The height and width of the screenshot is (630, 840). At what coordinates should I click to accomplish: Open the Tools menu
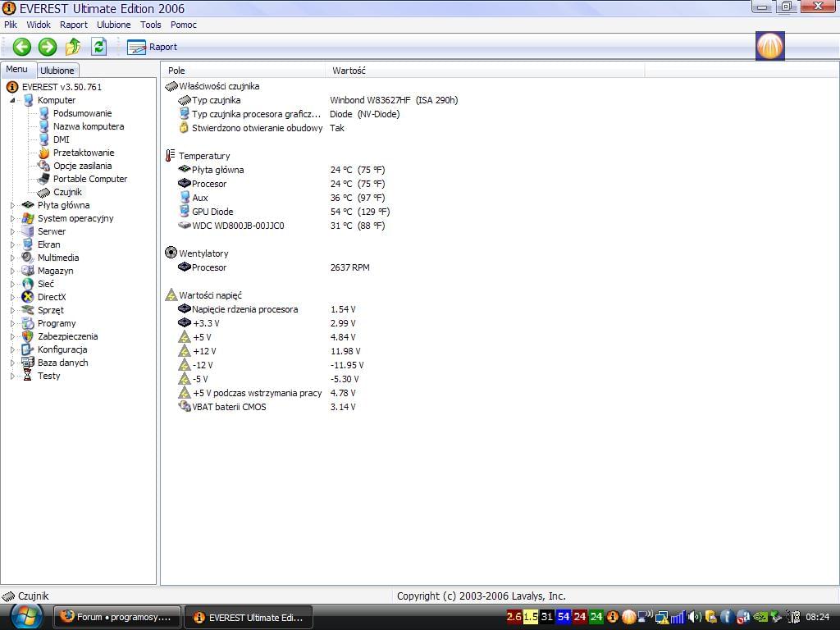click(151, 25)
